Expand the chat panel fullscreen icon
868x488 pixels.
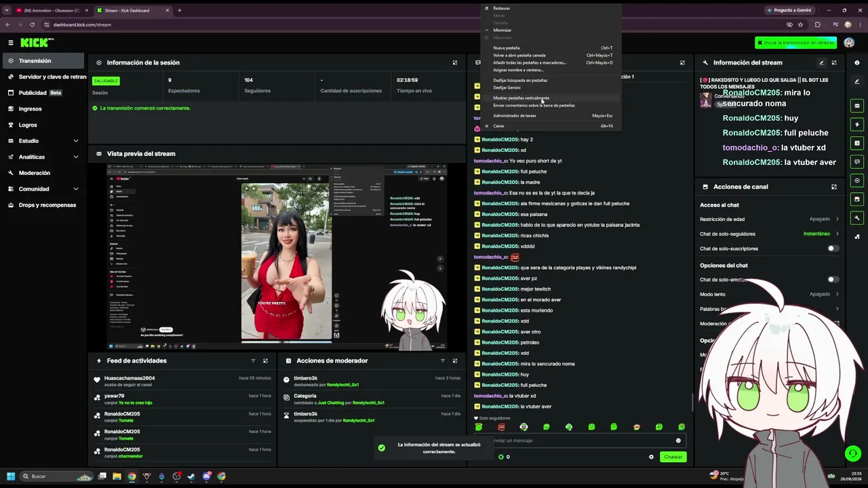(682, 62)
